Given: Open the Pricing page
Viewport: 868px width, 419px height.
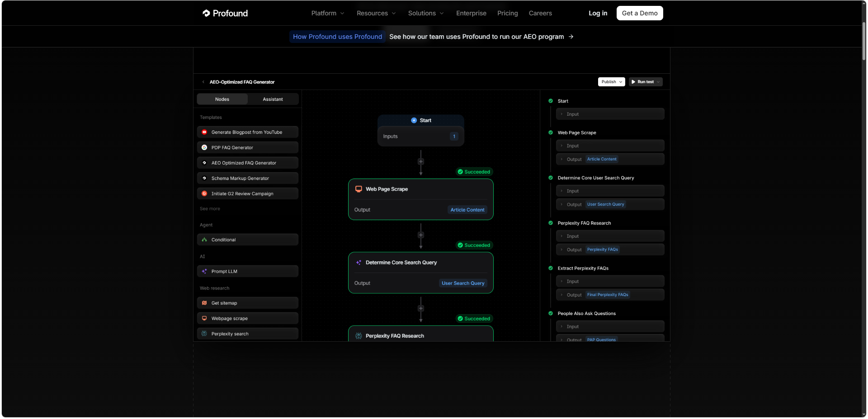Looking at the screenshot, I should click(508, 13).
